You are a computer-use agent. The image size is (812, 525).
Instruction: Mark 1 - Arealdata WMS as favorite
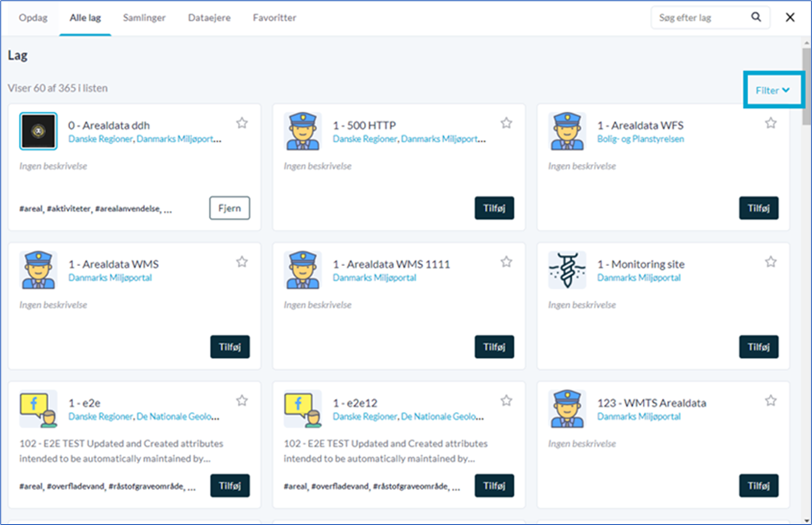242,261
